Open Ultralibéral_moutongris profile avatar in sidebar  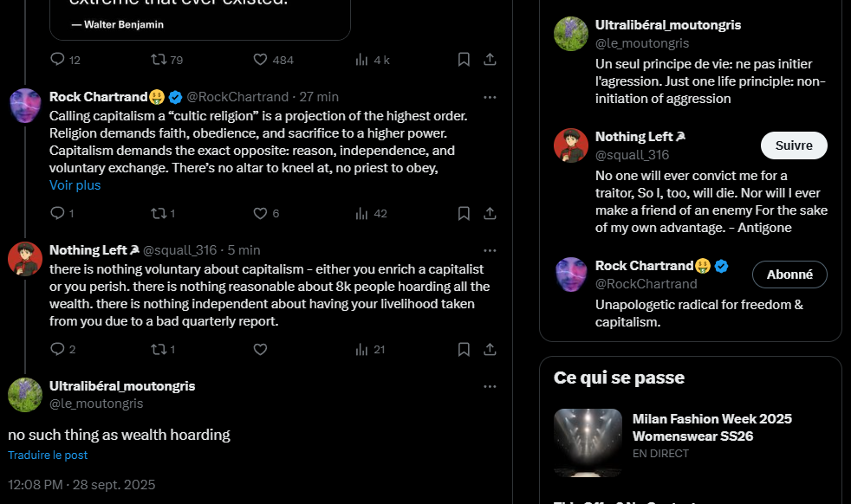pyautogui.click(x=571, y=34)
